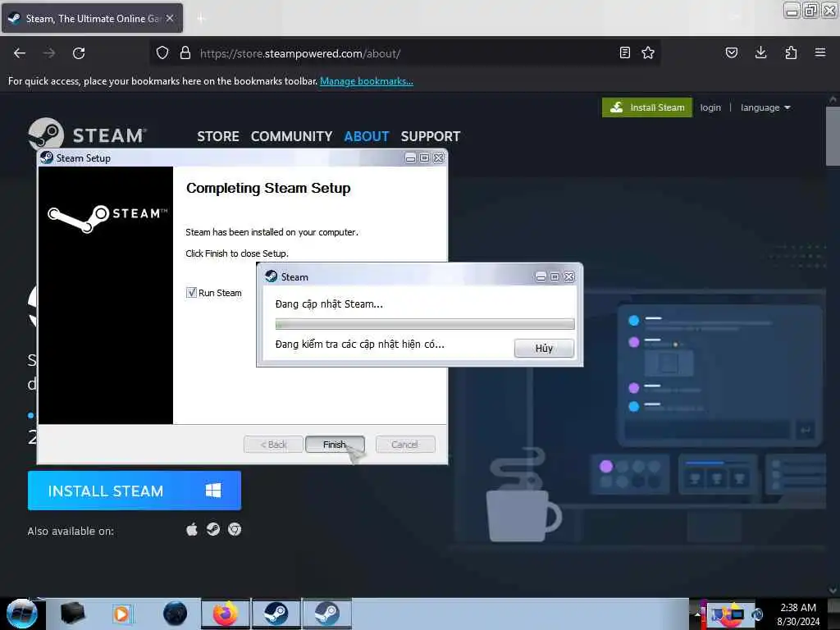The image size is (840, 630).
Task: Bookmark this page with the star icon
Action: click(x=648, y=52)
